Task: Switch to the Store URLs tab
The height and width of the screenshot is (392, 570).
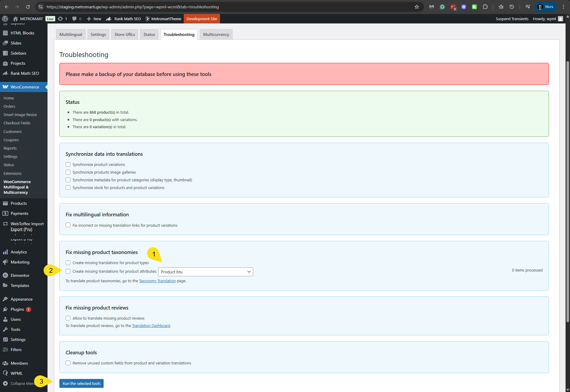Action: tap(124, 34)
